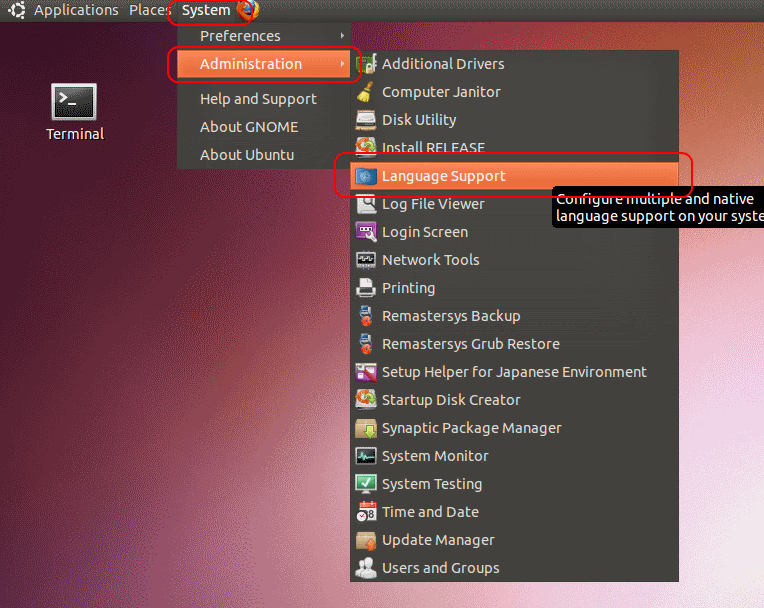Choose Language Support text entry
This screenshot has width=764, height=608.
tap(443, 176)
